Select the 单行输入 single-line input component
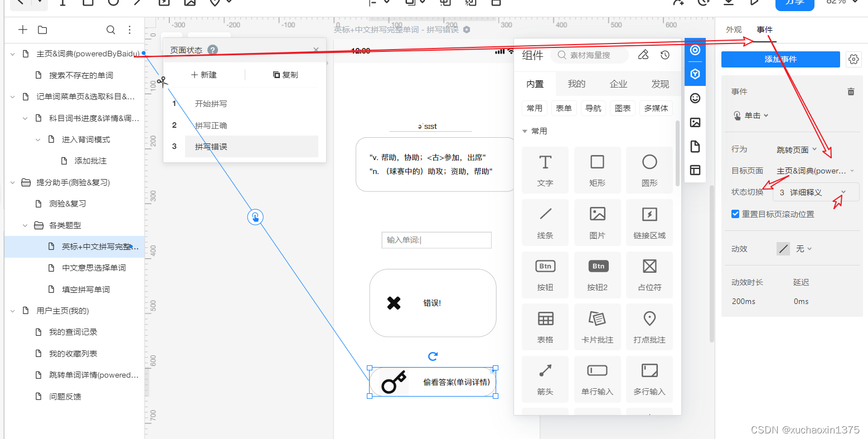The width and height of the screenshot is (868, 439). pyautogui.click(x=597, y=379)
